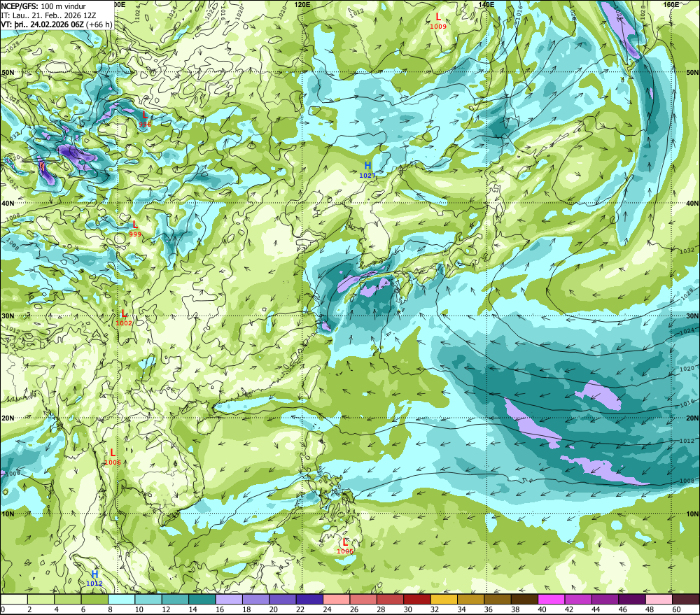The width and height of the screenshot is (700, 615).
Task: Click the 10N label on right edge
Action: (x=692, y=514)
